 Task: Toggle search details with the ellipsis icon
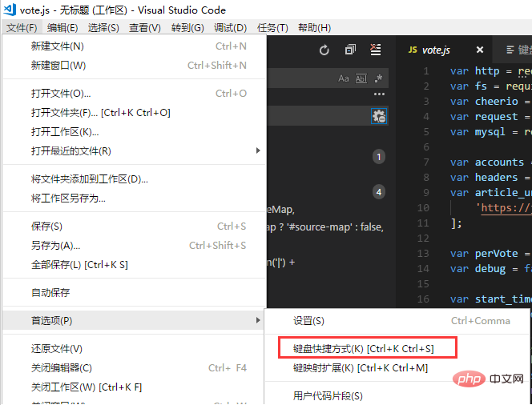379,94
